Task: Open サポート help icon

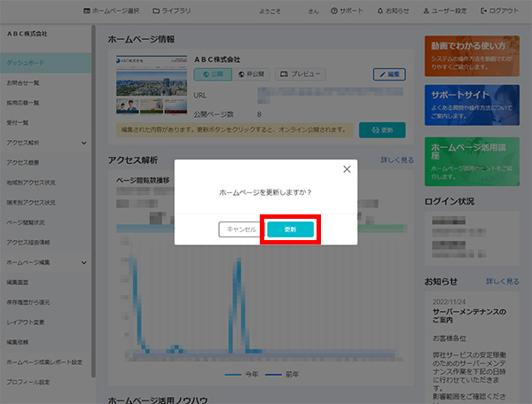Action: [347, 11]
